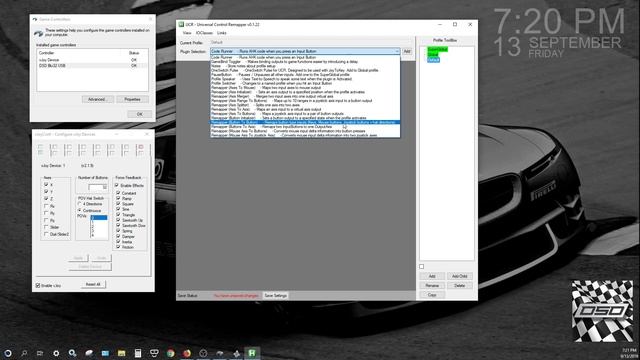The height and width of the screenshot is (360, 640).
Task: Enable Dial/Slider2 axis checkbox
Action: (46, 234)
